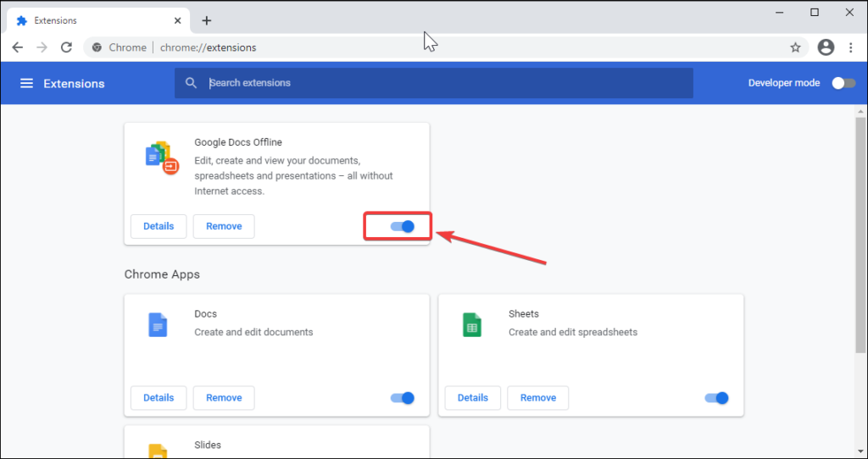Close the Extensions tab
Viewport: 868px width, 459px height.
[x=178, y=20]
